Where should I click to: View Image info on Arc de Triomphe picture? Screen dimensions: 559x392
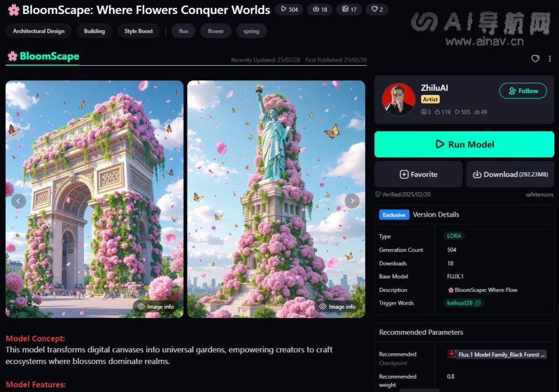156,306
